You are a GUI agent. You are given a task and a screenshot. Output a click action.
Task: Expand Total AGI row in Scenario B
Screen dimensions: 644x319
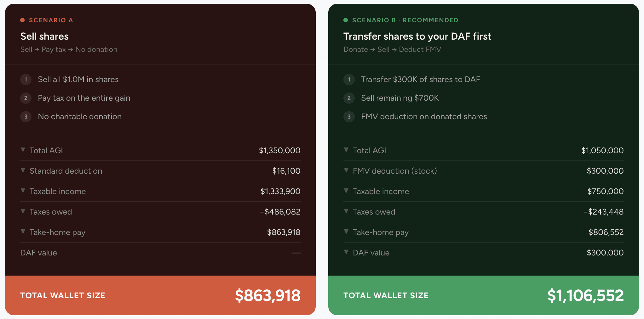[x=483, y=150]
